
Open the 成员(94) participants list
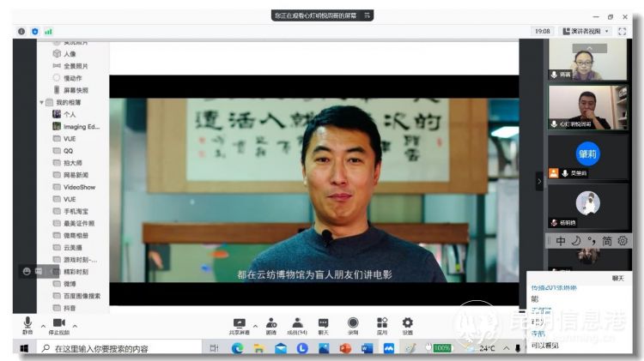coord(296,323)
